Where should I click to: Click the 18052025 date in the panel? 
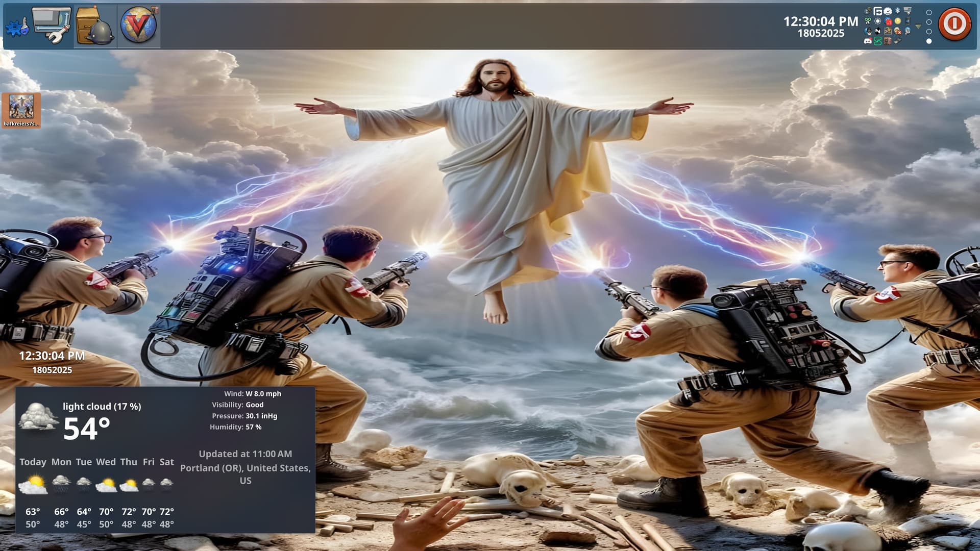point(821,33)
